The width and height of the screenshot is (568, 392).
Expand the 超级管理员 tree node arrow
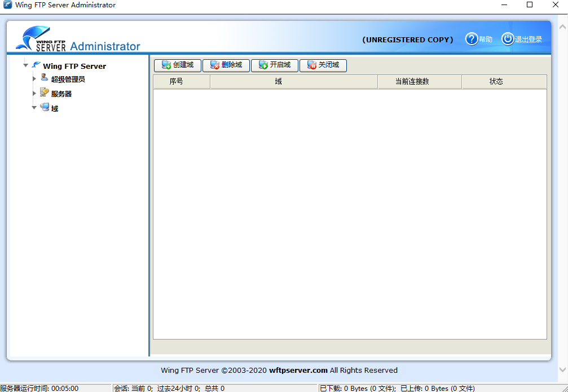click(x=34, y=78)
